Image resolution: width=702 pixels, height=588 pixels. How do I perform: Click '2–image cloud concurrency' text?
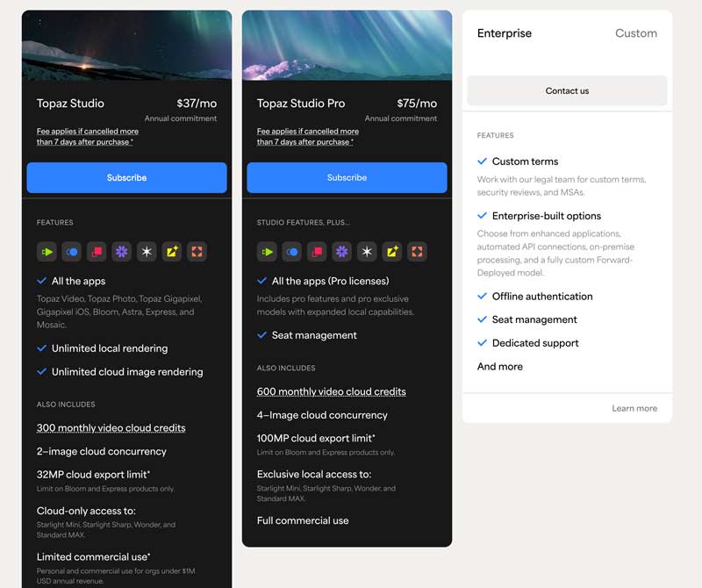tap(102, 451)
